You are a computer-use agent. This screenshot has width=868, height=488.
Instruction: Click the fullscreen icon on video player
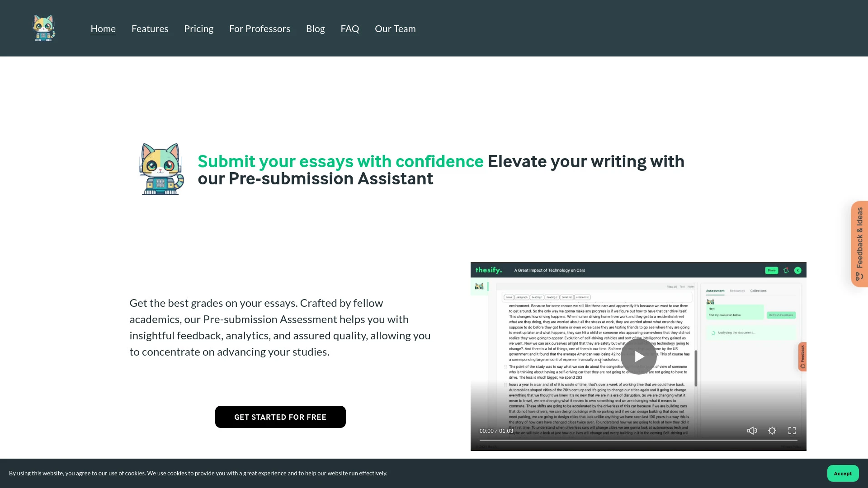pyautogui.click(x=793, y=430)
